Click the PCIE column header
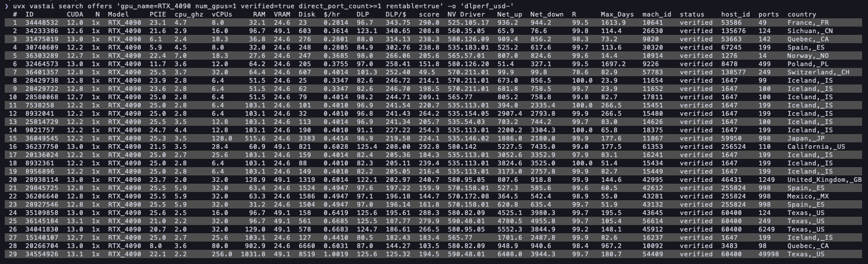868x264 pixels. (158, 14)
